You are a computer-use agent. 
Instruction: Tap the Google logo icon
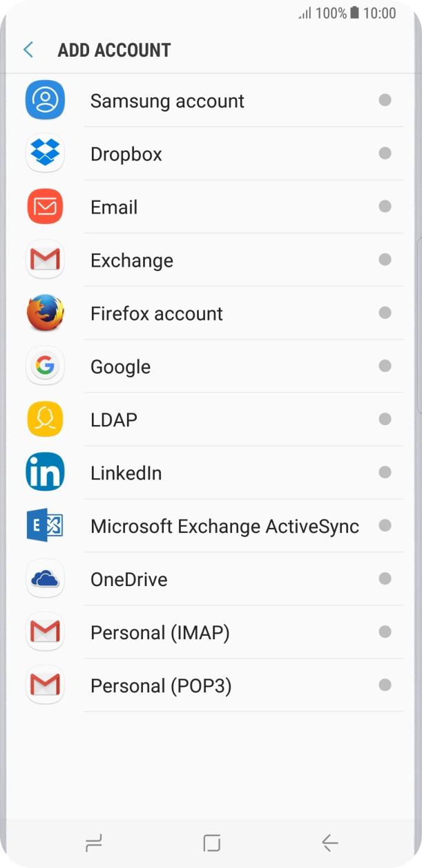[x=45, y=366]
